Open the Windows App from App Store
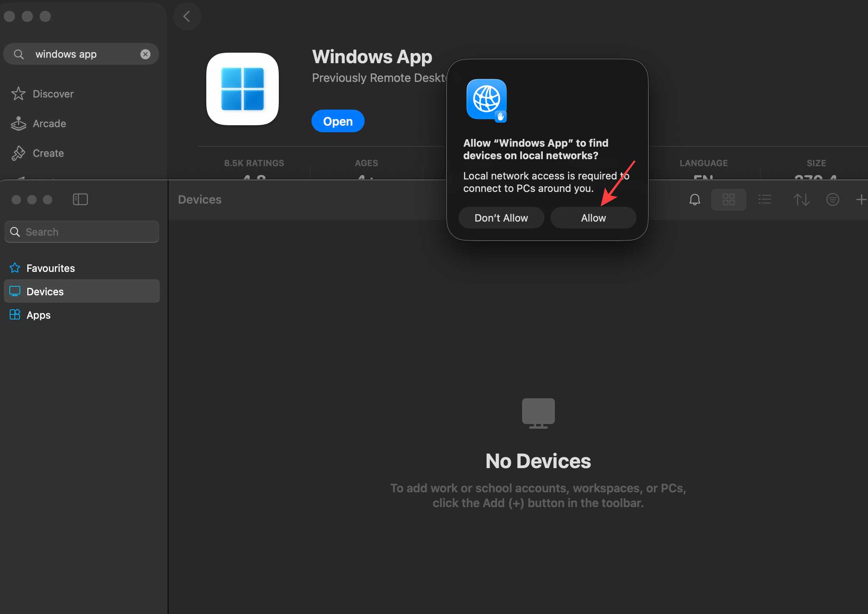Screen dimensions: 868x614 click(338, 121)
